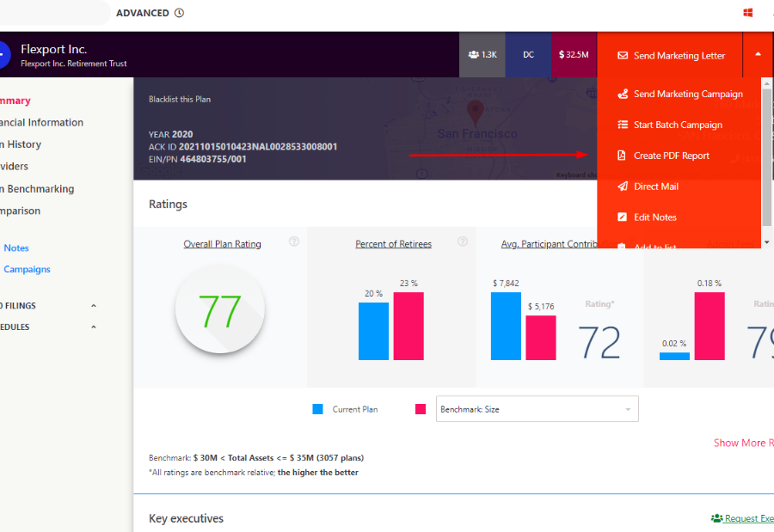Viewport: 774px width, 532px height.
Task: Select Send Marketing Campaign menu item
Action: pyautogui.click(x=687, y=94)
